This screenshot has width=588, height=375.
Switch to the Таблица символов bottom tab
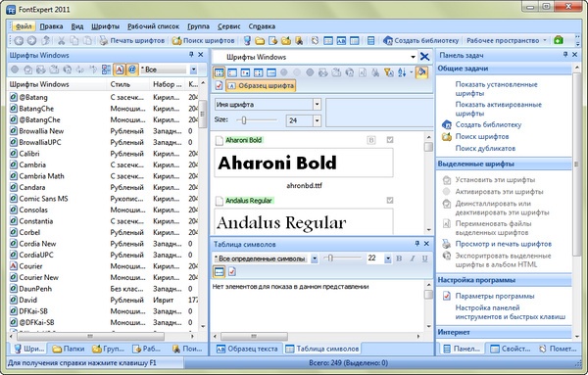pos(322,349)
